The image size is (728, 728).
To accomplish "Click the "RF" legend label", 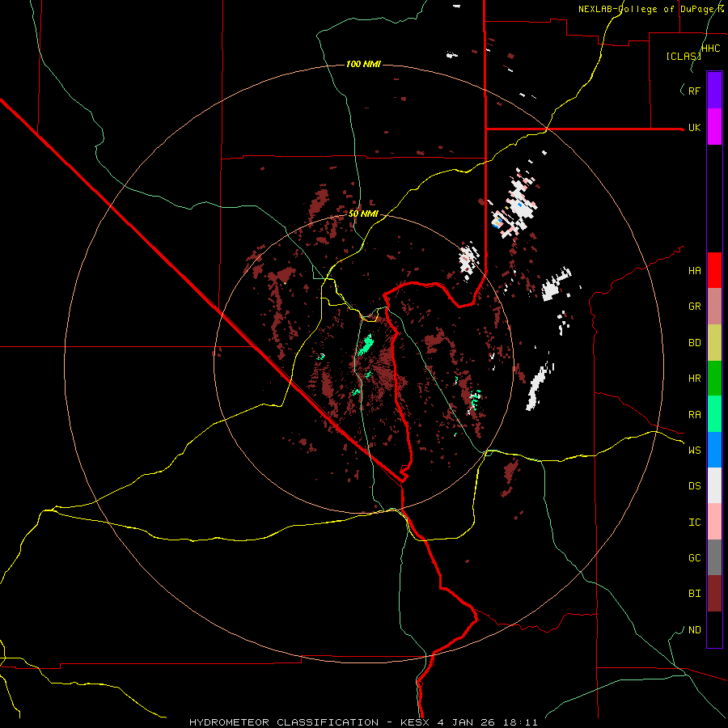I will point(694,91).
